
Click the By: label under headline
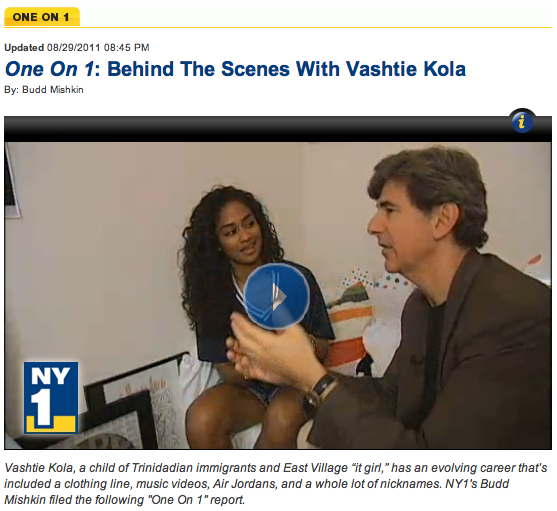[12, 90]
